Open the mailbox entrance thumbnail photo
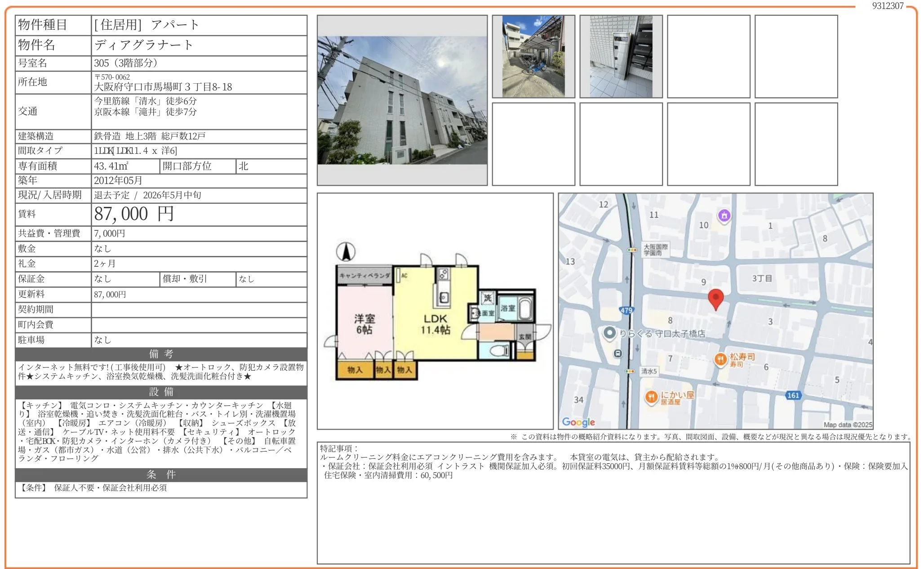 pos(621,57)
